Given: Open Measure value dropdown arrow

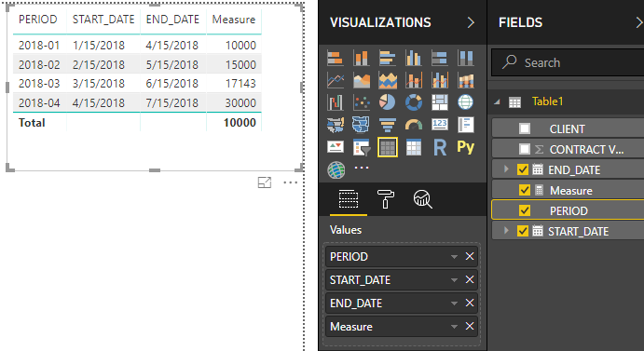Looking at the screenshot, I should point(454,327).
